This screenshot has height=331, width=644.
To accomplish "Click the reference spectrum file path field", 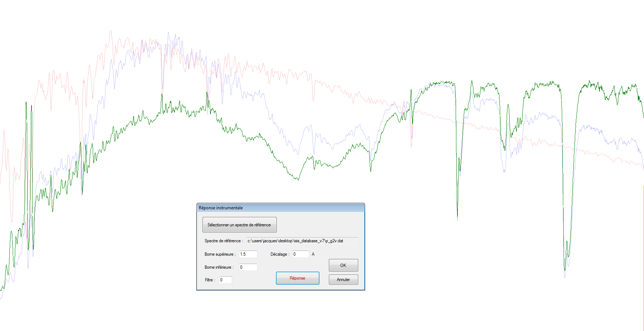I will click(302, 241).
